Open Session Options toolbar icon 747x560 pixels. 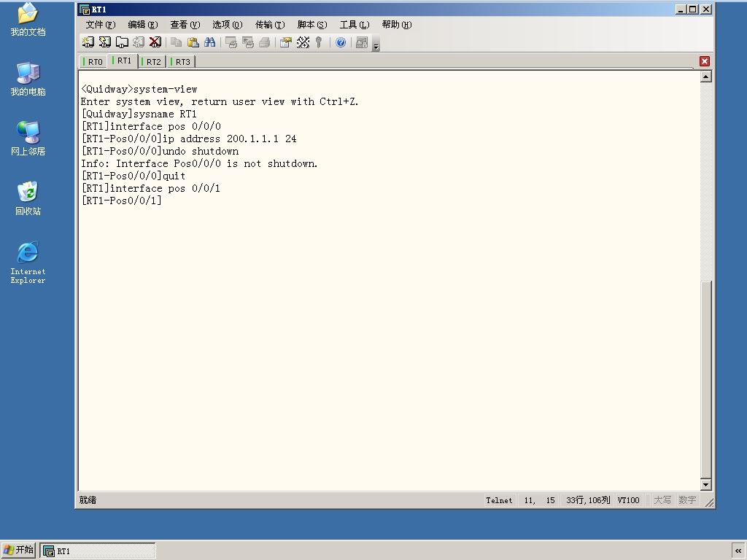click(286, 42)
